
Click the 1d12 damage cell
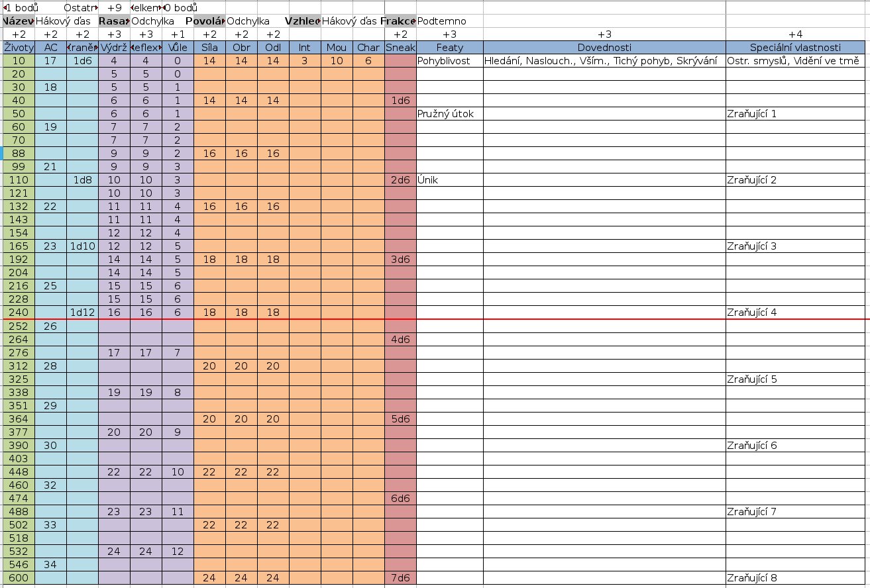pos(82,313)
